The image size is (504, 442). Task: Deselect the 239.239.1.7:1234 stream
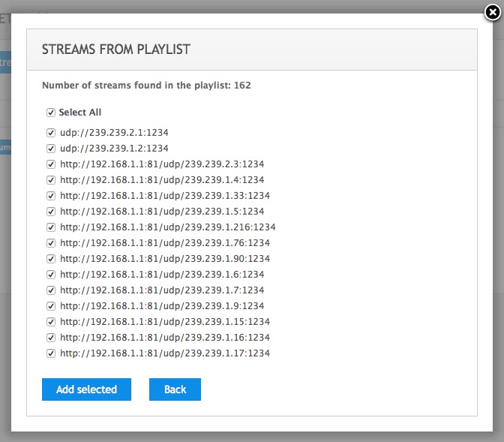click(51, 290)
